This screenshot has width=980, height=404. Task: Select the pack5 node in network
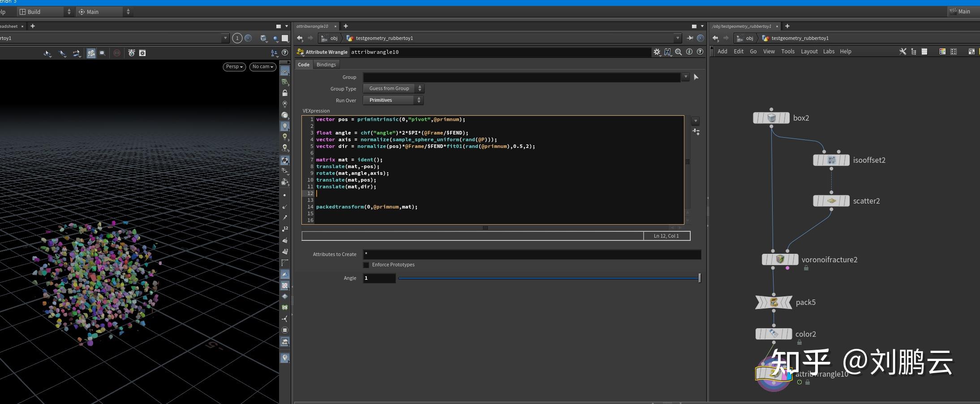click(774, 302)
